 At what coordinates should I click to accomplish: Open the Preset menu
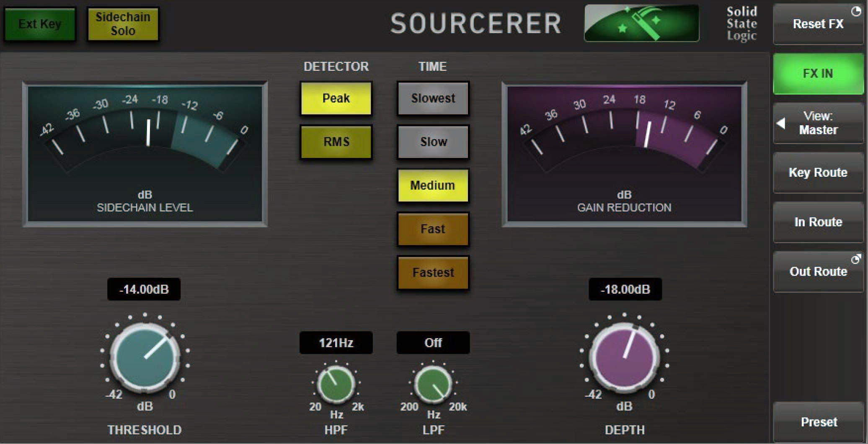point(818,422)
